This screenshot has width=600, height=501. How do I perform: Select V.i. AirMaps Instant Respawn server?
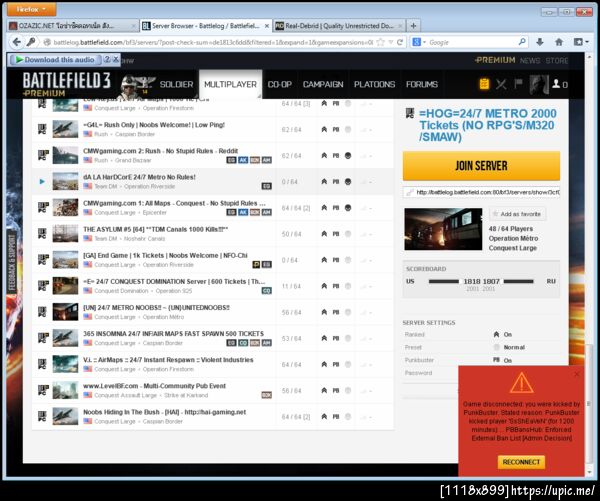point(213,364)
